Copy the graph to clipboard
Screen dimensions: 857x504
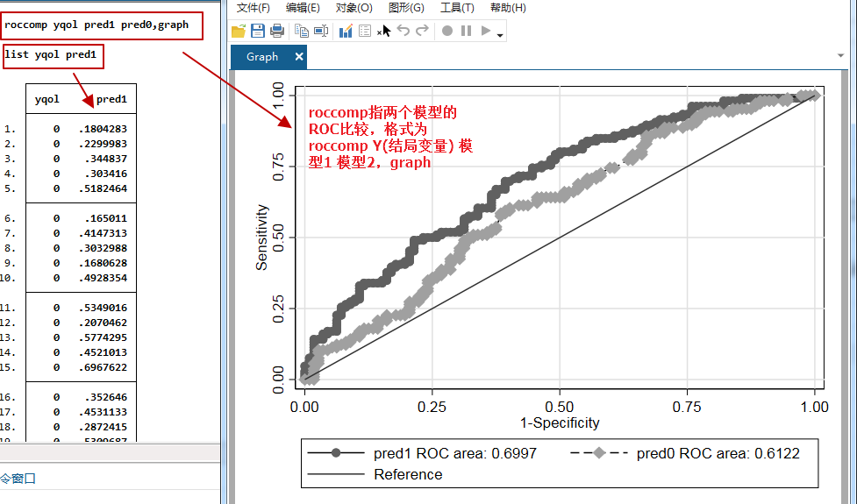pos(301,32)
